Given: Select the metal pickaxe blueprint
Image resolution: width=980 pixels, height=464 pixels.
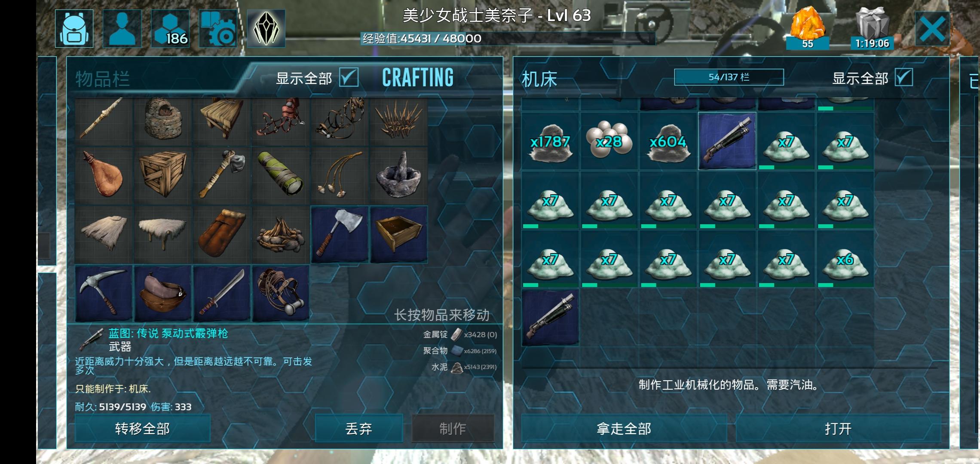Looking at the screenshot, I should pos(104,293).
